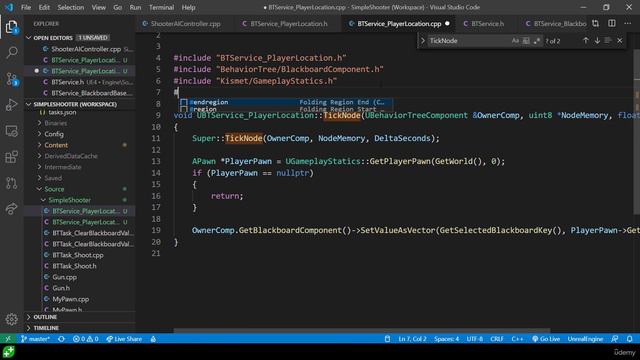Open errors and warnings status
Viewport: 640px width, 360px height.
(85, 339)
